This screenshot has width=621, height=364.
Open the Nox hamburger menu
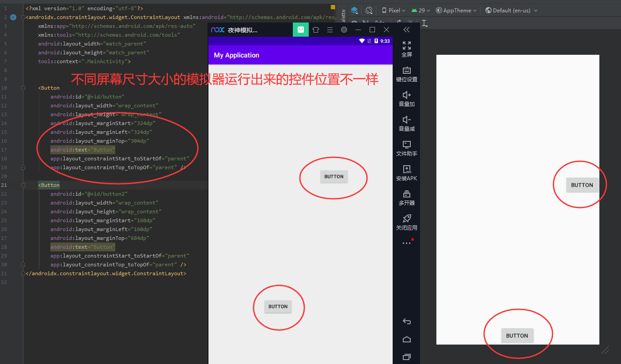329,30
